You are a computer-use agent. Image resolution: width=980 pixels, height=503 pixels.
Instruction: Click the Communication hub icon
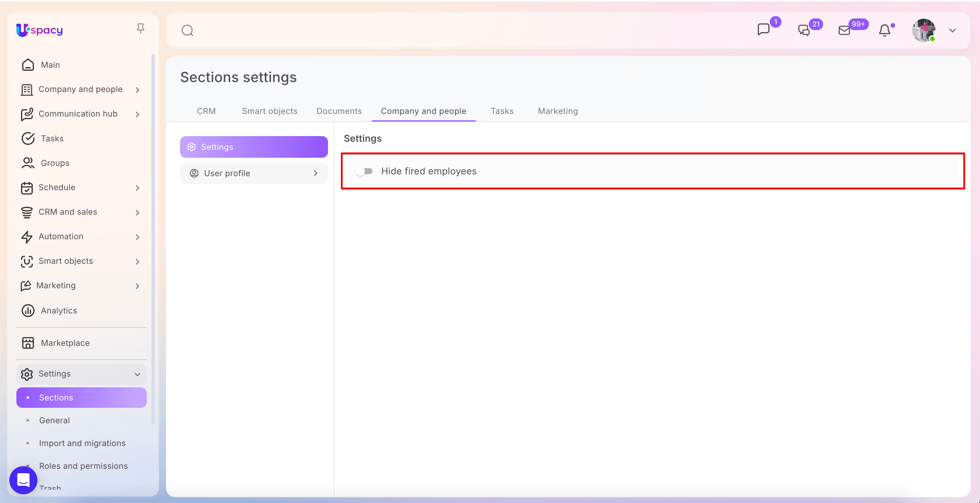(x=27, y=114)
